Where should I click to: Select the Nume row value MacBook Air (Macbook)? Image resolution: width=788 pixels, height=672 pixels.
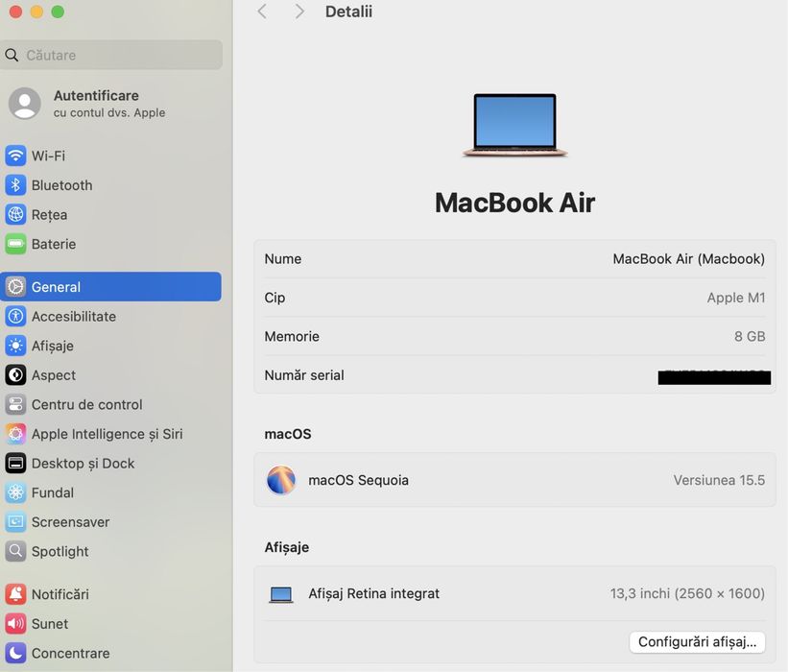coord(688,259)
